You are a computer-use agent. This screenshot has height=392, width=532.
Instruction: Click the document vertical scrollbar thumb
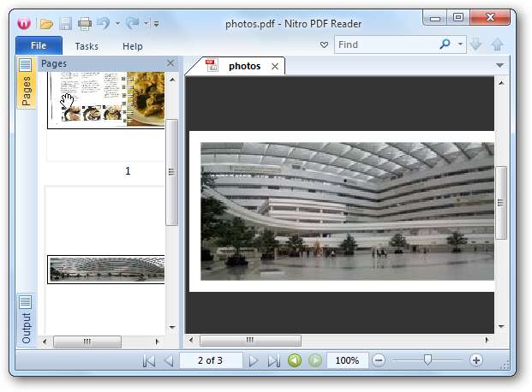click(501, 203)
